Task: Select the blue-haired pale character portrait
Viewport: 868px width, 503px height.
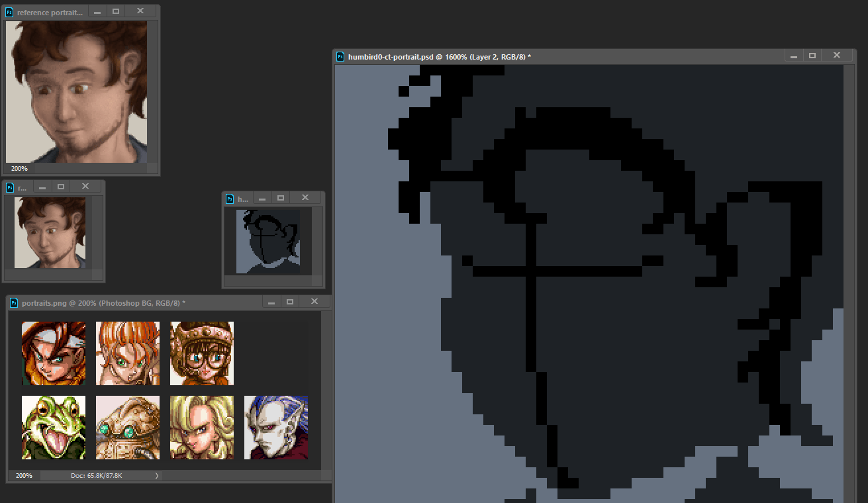Action: (x=276, y=428)
